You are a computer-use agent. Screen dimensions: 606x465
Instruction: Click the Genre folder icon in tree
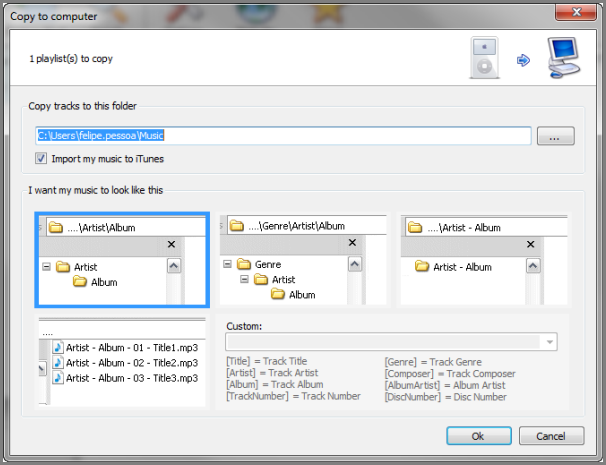(x=243, y=265)
